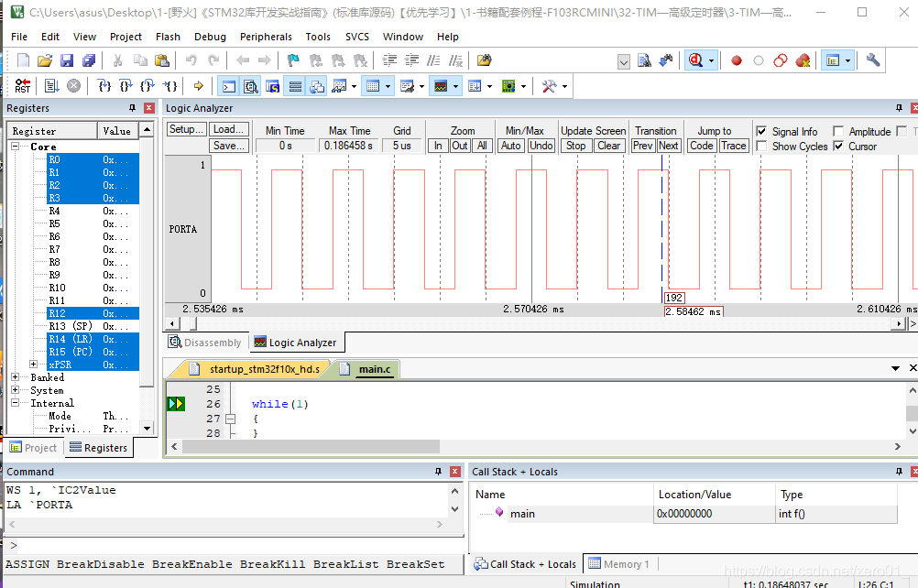Click the Transition Next button
Screen dimensions: 918x588
668,146
